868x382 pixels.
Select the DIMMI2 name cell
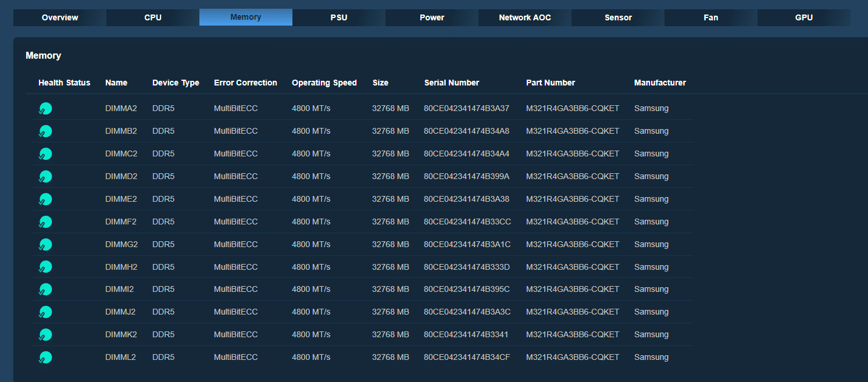[120, 289]
